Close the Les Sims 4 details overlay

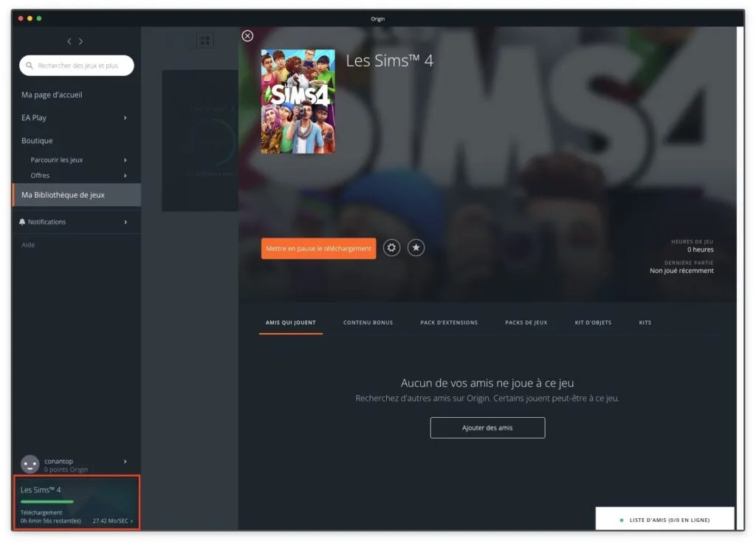tap(247, 35)
